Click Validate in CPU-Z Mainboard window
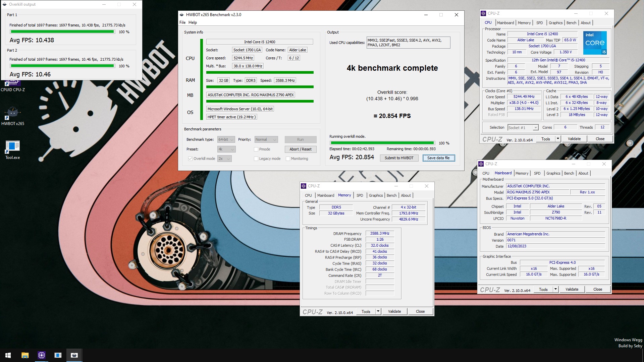This screenshot has width=644, height=362. 572,289
